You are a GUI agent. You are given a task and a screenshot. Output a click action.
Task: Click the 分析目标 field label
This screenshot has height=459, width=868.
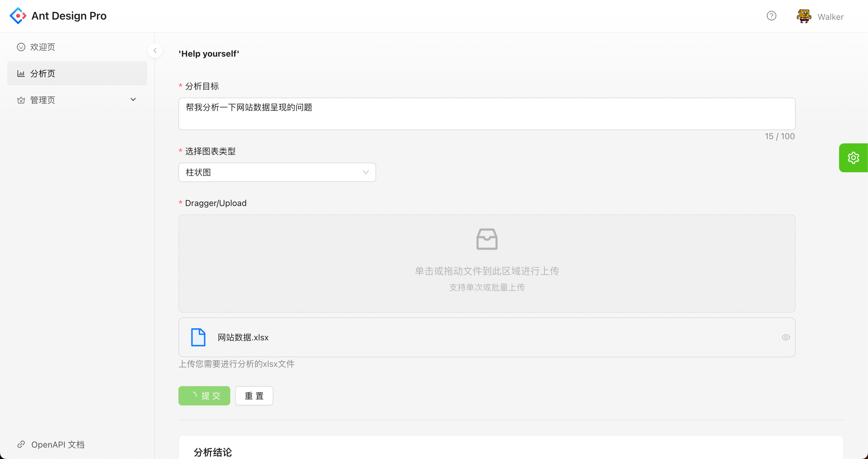click(202, 86)
